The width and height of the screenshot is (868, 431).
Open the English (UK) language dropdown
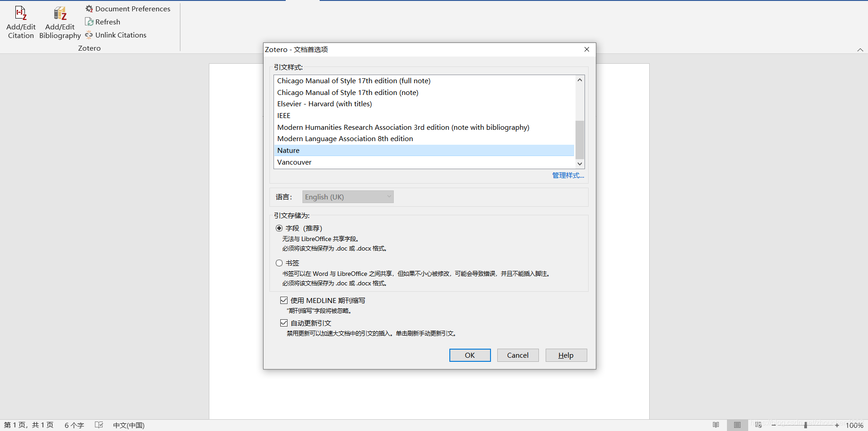point(348,197)
